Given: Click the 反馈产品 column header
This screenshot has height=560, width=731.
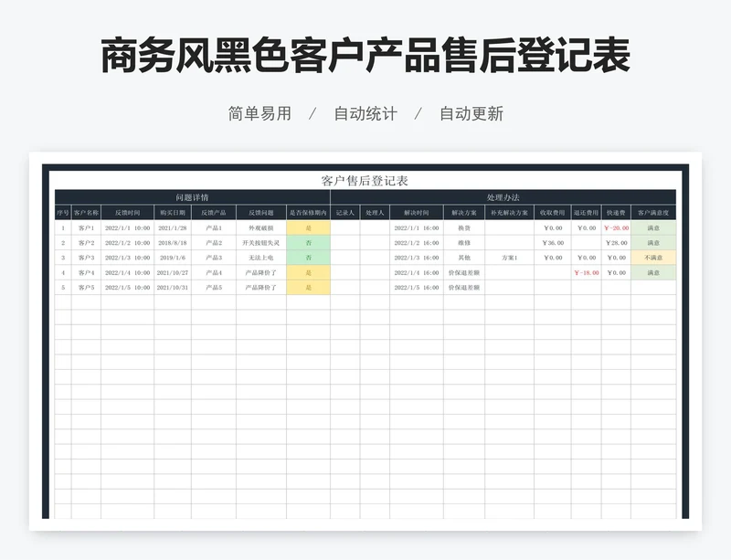Looking at the screenshot, I should (x=214, y=213).
